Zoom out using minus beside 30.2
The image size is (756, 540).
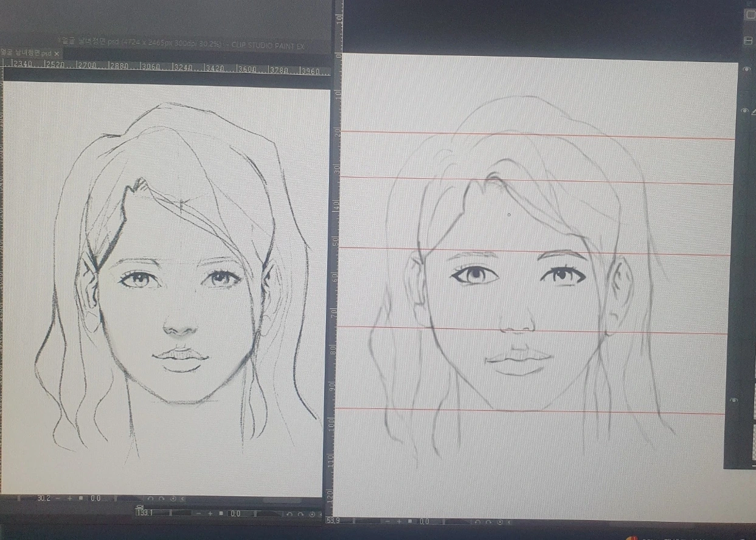click(58, 499)
